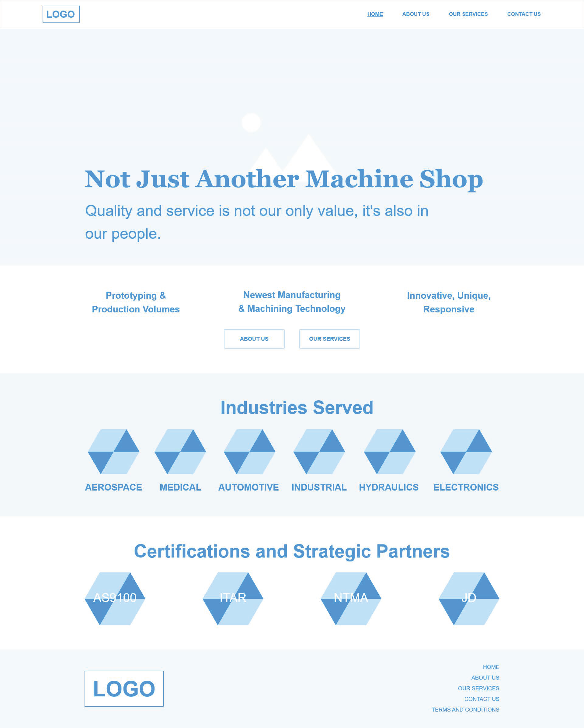Select the ITAR certification icon
The height and width of the screenshot is (728, 584).
[x=232, y=597]
